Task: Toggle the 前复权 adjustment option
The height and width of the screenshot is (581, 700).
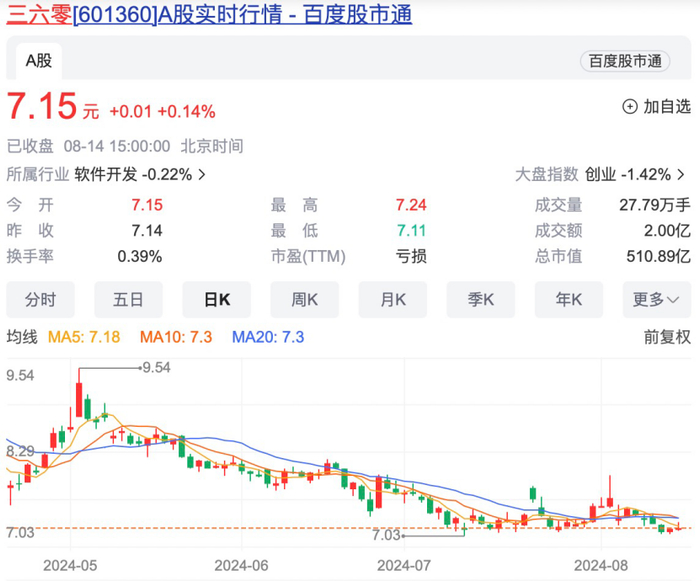Action: point(667,337)
